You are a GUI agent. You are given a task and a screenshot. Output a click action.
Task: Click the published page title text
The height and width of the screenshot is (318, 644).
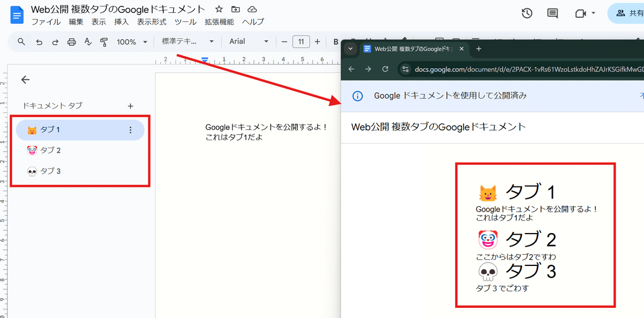[x=438, y=127]
